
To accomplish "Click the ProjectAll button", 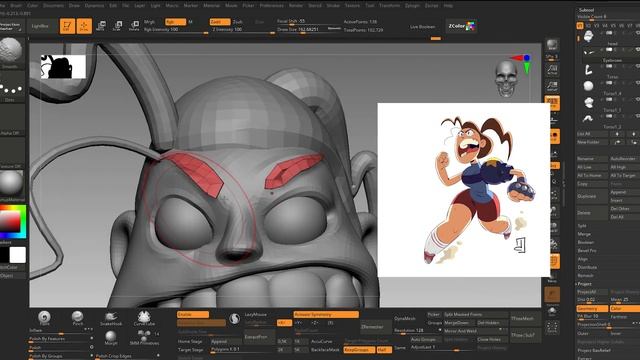I will (x=591, y=292).
